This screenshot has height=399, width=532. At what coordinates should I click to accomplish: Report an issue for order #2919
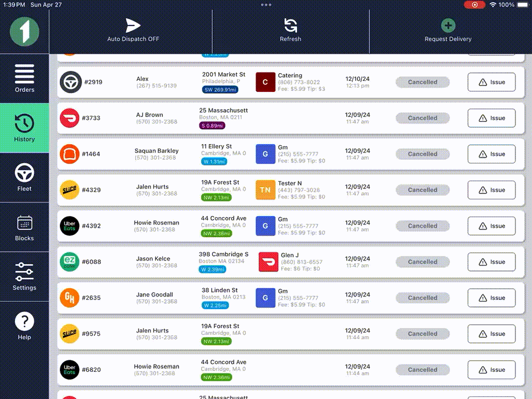point(492,82)
